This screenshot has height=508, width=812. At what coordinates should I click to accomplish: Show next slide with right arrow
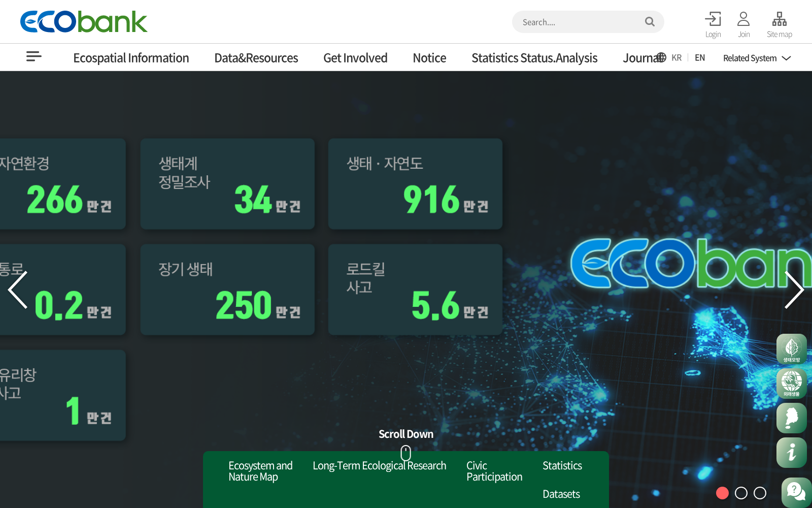(794, 290)
